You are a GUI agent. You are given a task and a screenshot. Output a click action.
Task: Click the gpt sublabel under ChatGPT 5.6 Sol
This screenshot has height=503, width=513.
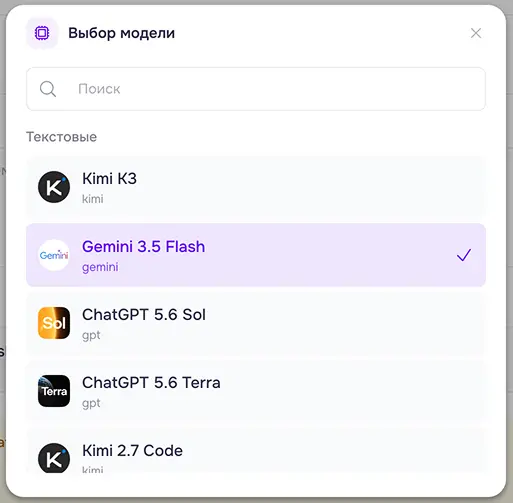coord(91,335)
